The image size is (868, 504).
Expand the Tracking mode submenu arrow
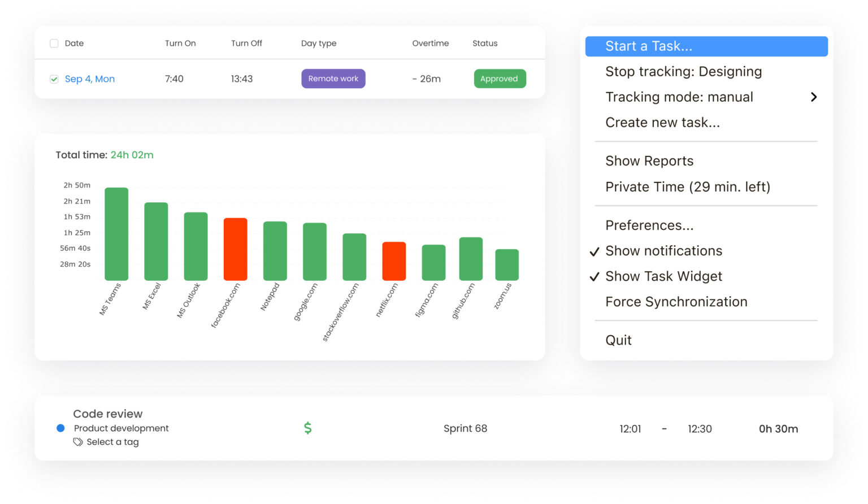(814, 97)
